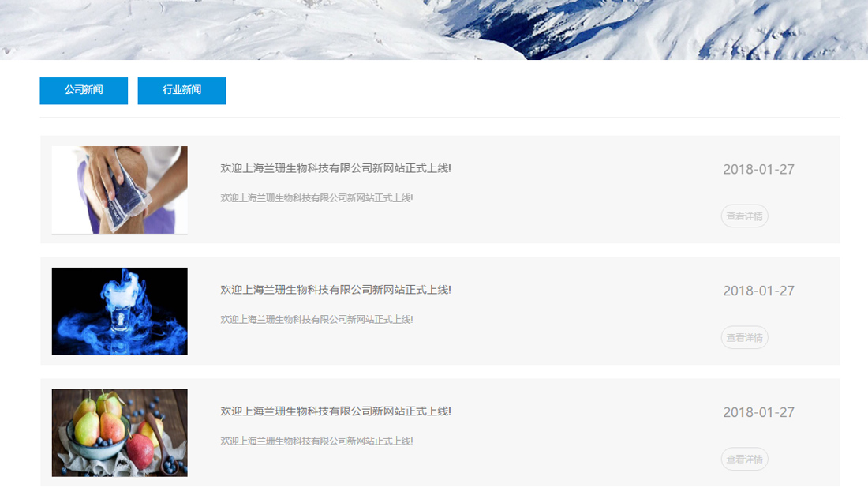
Task: Click the first news summary text
Action: (x=315, y=198)
